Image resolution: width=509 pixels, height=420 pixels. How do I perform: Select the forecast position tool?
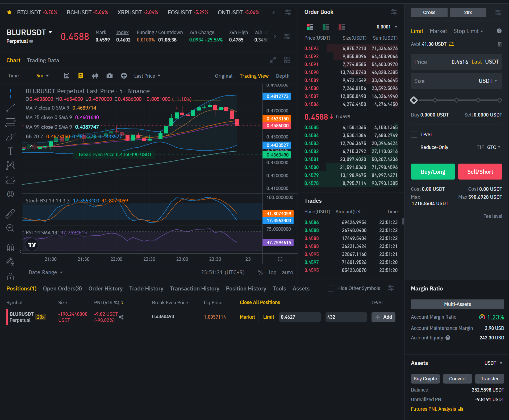10,180
